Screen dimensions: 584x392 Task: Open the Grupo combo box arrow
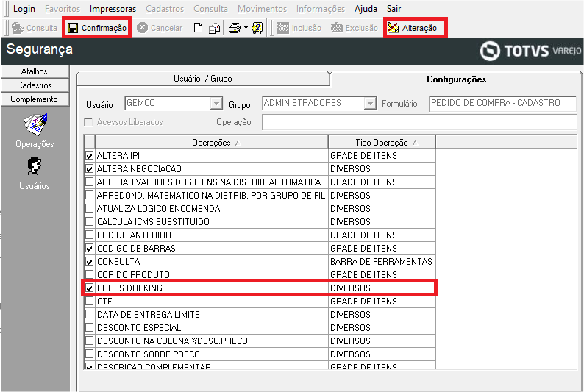tap(370, 103)
